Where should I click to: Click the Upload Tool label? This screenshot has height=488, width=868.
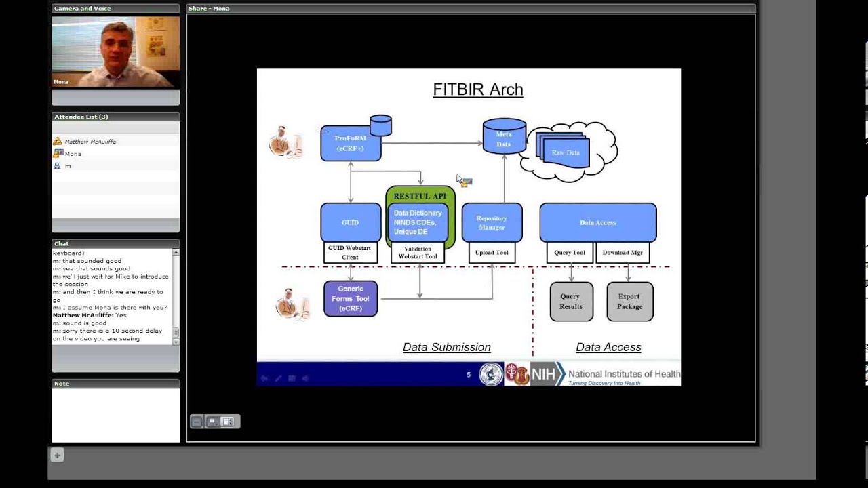pyautogui.click(x=492, y=253)
